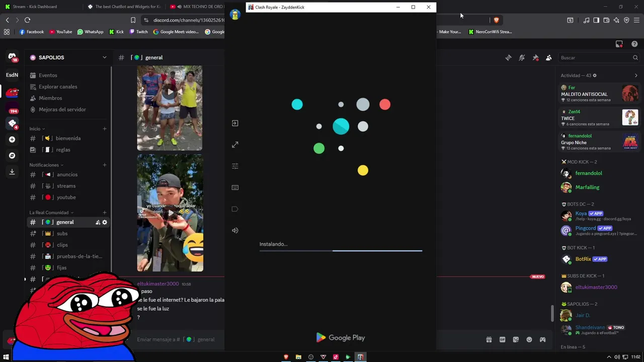This screenshot has width=644, height=362.
Task: Open the Twitch bookmark
Action: pos(138,32)
